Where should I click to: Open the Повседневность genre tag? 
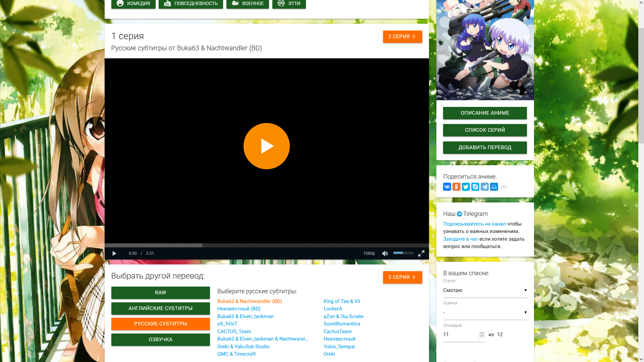click(191, 4)
